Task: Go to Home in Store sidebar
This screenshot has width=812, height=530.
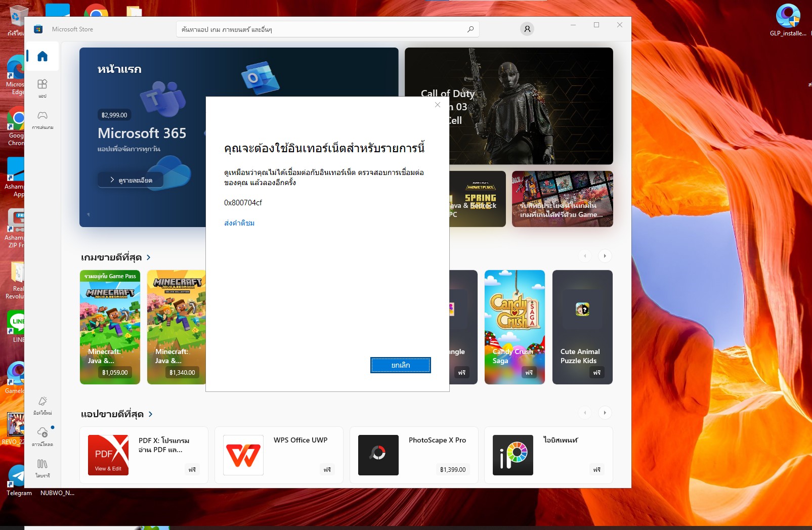Action: pyautogui.click(x=42, y=56)
